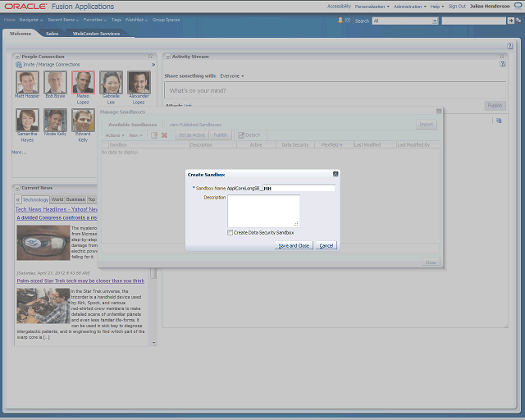Open View menu in Manage Sandboxes

(135, 135)
